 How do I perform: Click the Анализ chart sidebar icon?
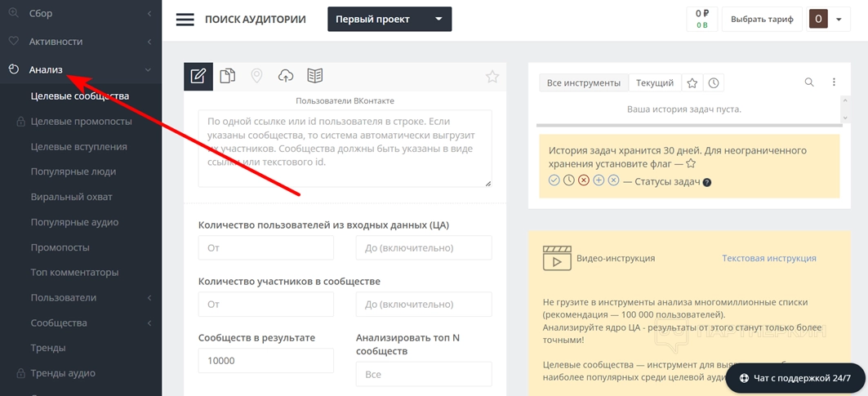pos(14,69)
